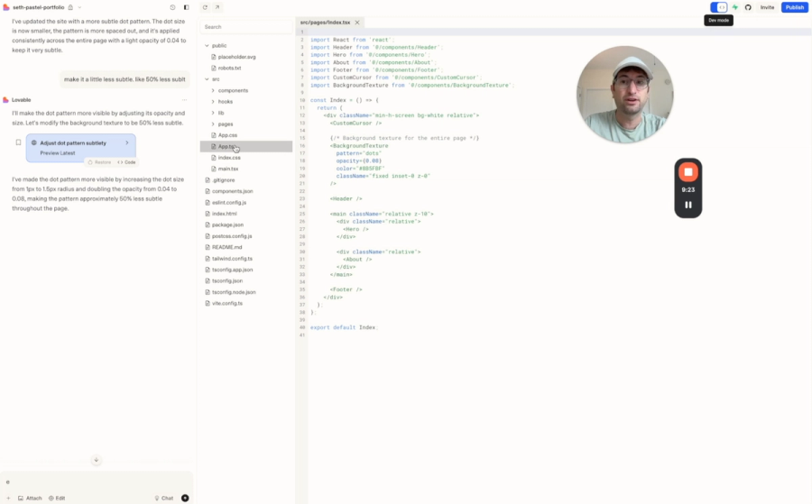The height and width of the screenshot is (504, 812).
Task: Toggle Dev mode switch in top bar
Action: point(719,7)
